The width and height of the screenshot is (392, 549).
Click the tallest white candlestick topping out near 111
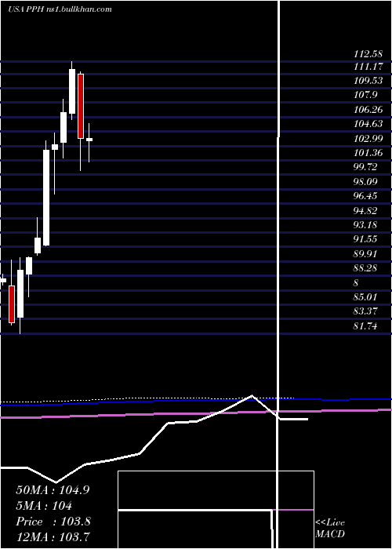72,91
